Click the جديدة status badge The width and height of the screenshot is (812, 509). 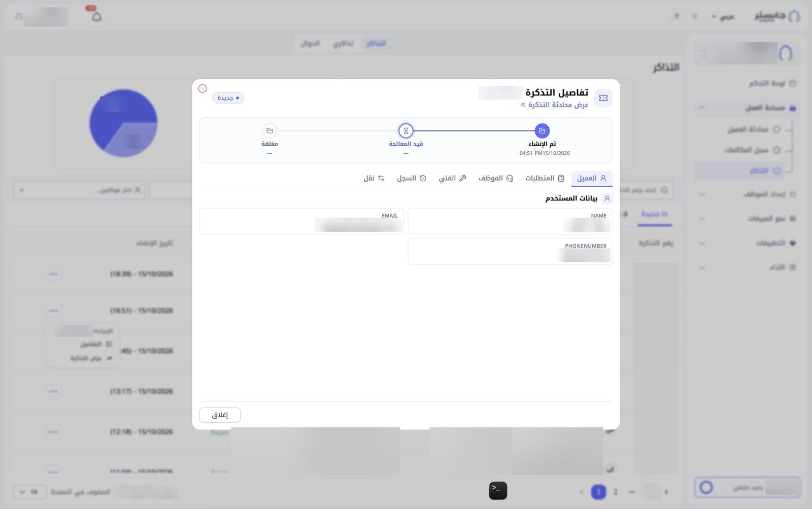pos(228,98)
